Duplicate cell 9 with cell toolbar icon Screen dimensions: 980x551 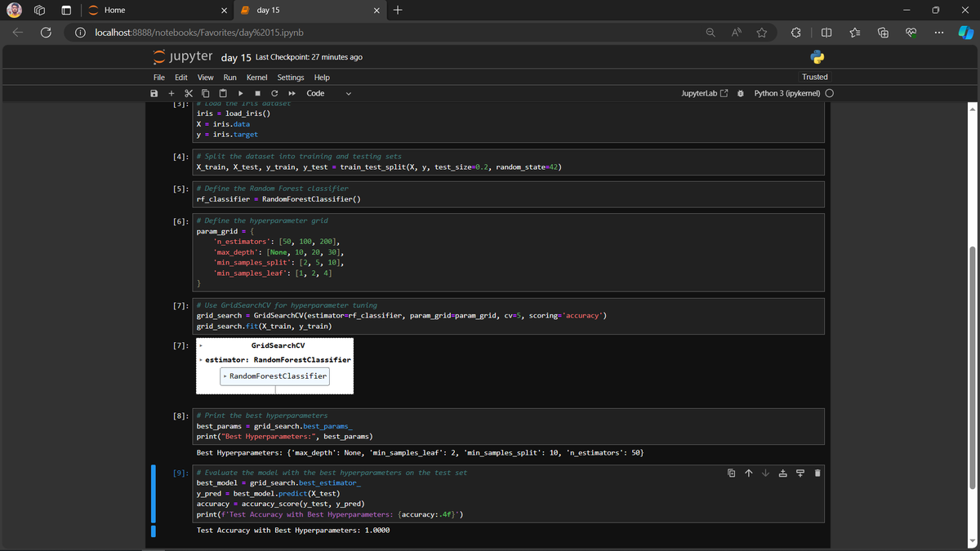731,473
